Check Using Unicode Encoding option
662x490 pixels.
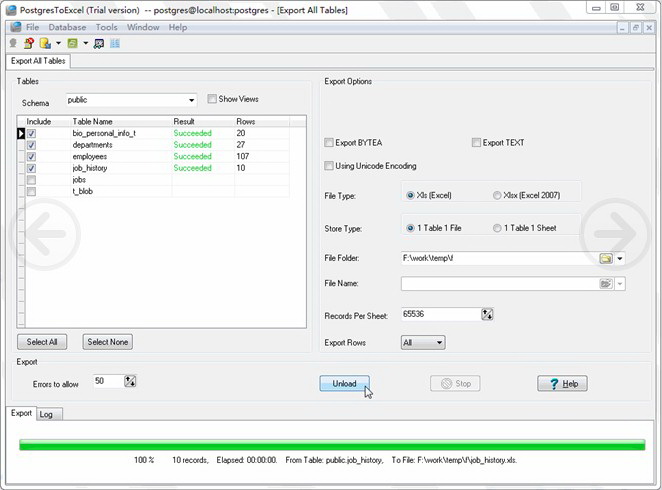330,166
